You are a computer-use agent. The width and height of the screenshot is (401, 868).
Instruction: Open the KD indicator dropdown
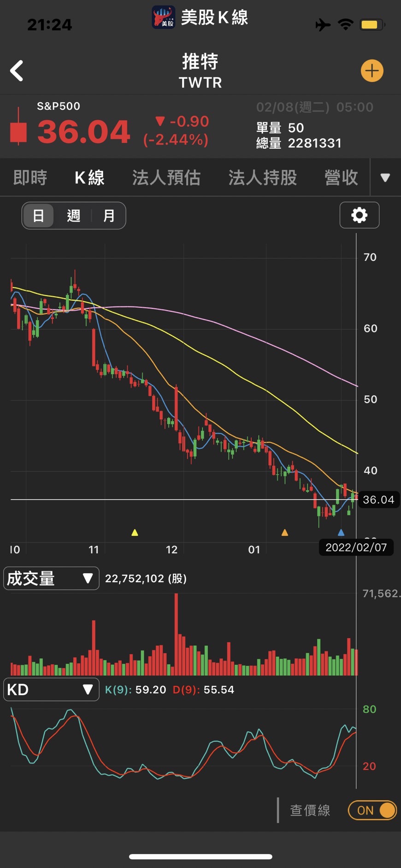(51, 689)
